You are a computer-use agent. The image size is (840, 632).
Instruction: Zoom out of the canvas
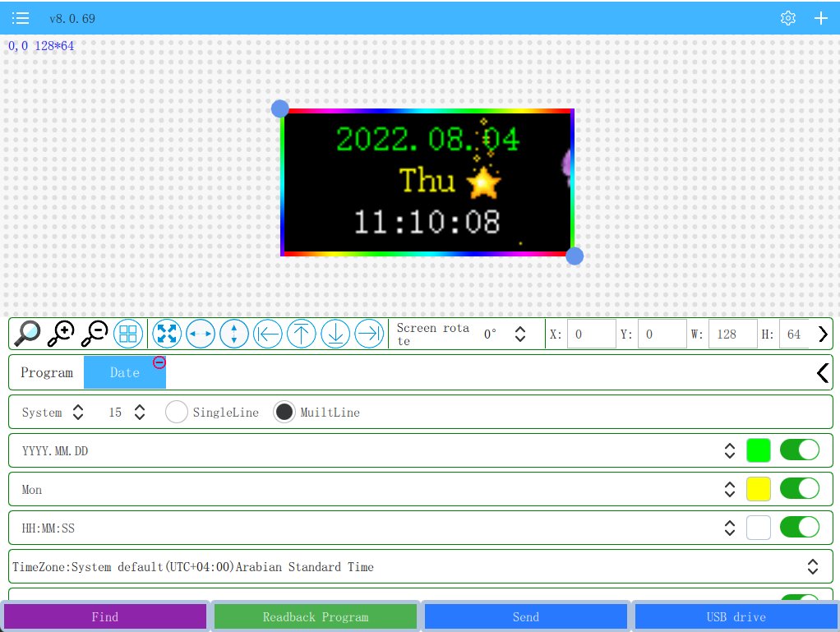(95, 334)
